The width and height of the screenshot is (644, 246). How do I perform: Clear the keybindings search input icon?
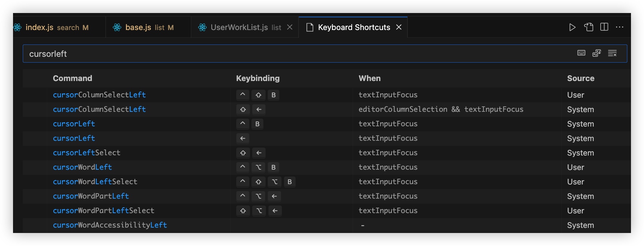612,54
